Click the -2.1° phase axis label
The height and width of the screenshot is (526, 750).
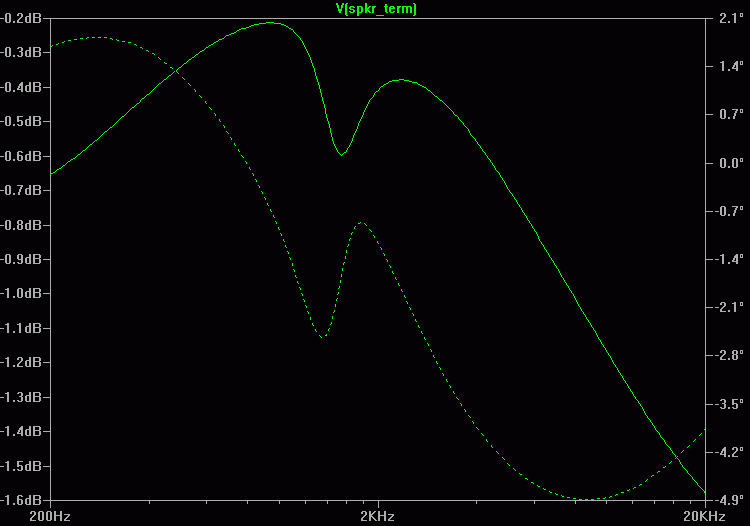[729, 307]
